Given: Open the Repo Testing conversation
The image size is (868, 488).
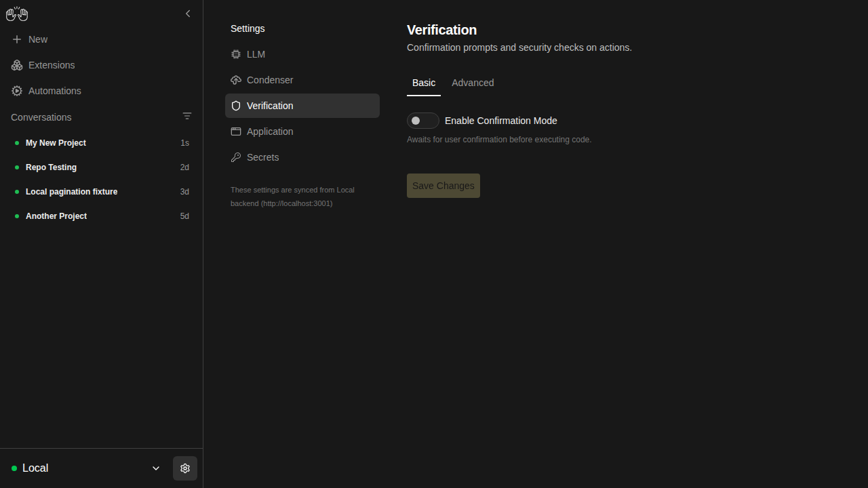Looking at the screenshot, I should (101, 167).
